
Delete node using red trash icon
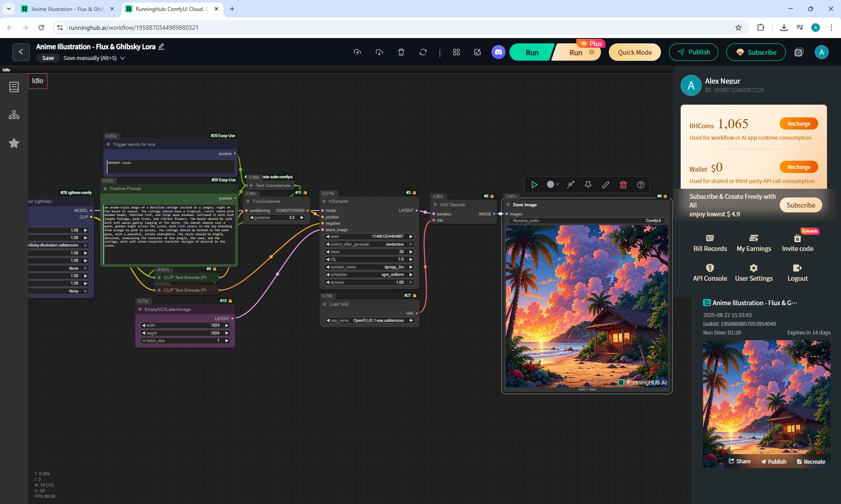tap(623, 185)
